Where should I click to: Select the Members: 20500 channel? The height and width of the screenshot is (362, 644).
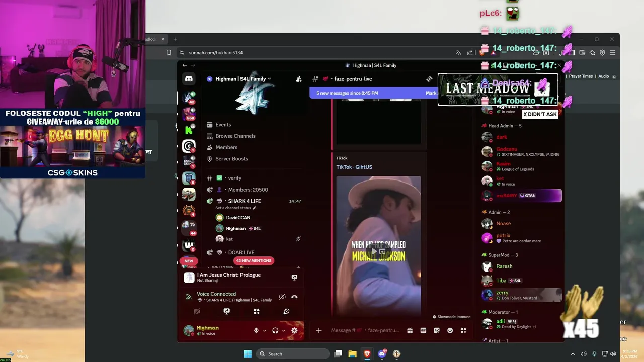tap(254, 190)
